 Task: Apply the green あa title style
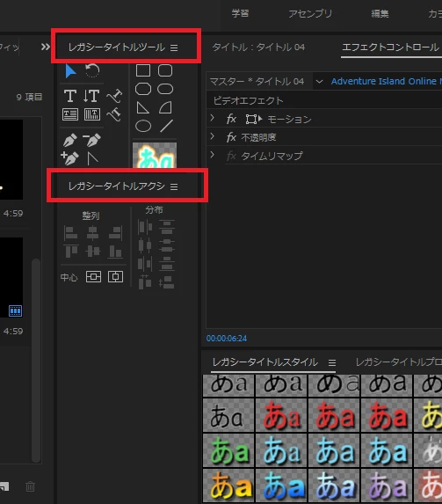[x=228, y=450]
